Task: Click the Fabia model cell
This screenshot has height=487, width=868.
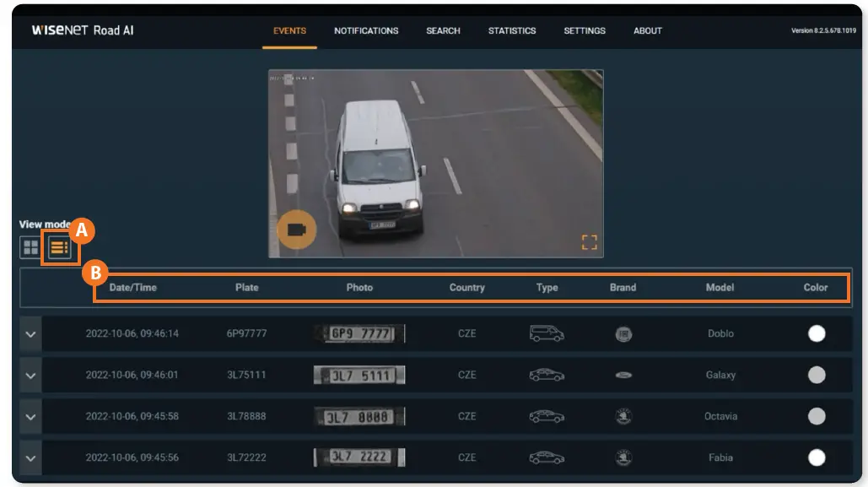Action: point(720,457)
